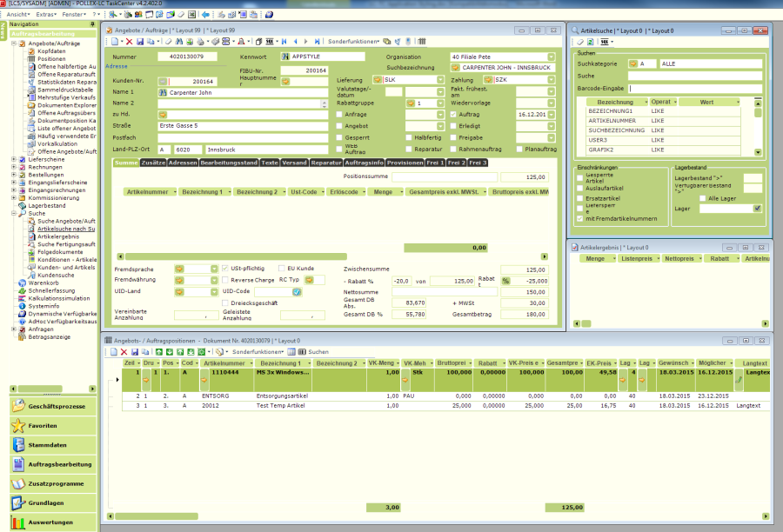Click scroll down arrow in search criteria list
Screen dimensions: 783x532
[x=757, y=151]
